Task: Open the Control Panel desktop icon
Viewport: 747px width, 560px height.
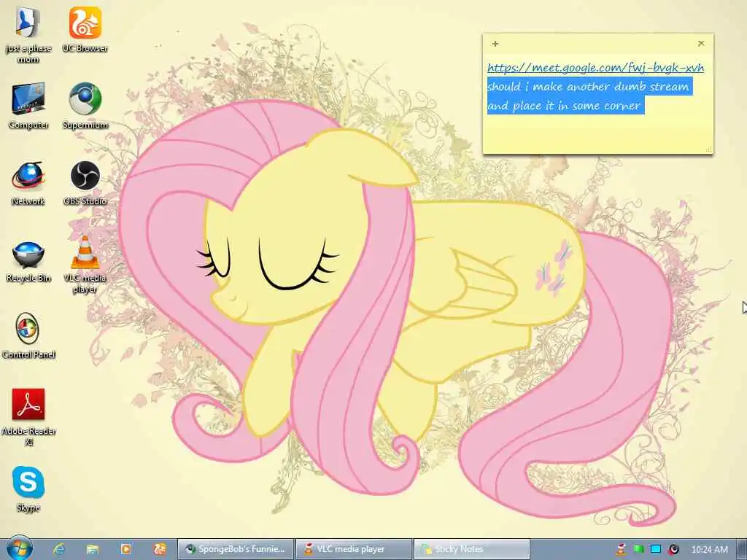Action: [28, 335]
